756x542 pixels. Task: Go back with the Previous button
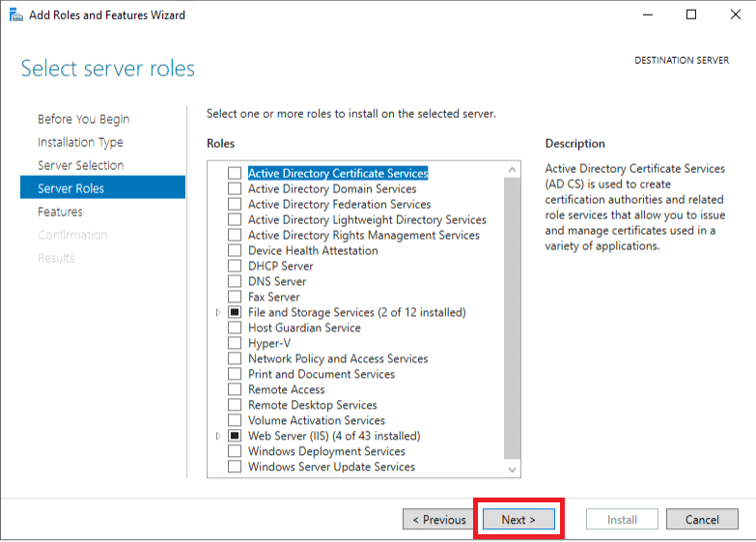[438, 520]
